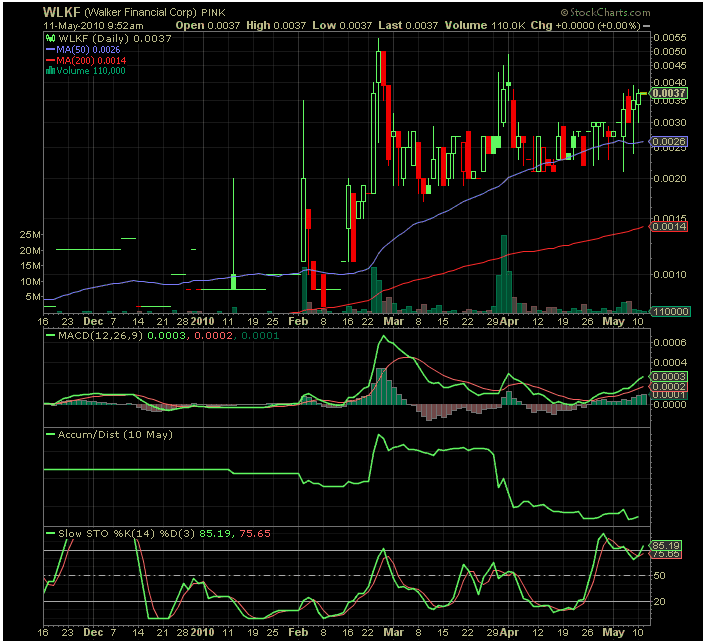
Task: Click the 0.0045 price axis label
Action: pos(670,66)
